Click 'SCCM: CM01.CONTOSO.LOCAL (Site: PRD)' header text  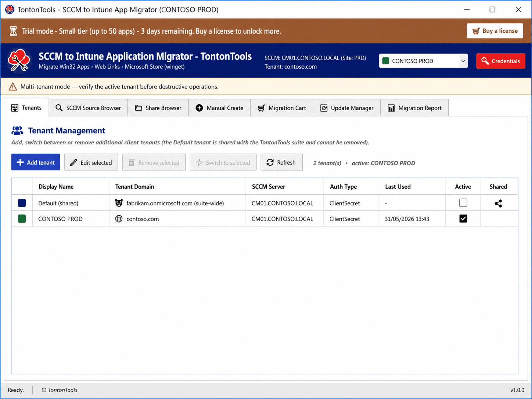[315, 58]
